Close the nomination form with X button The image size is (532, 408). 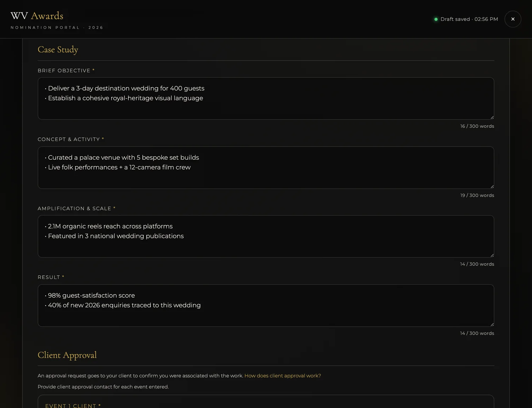(512, 19)
